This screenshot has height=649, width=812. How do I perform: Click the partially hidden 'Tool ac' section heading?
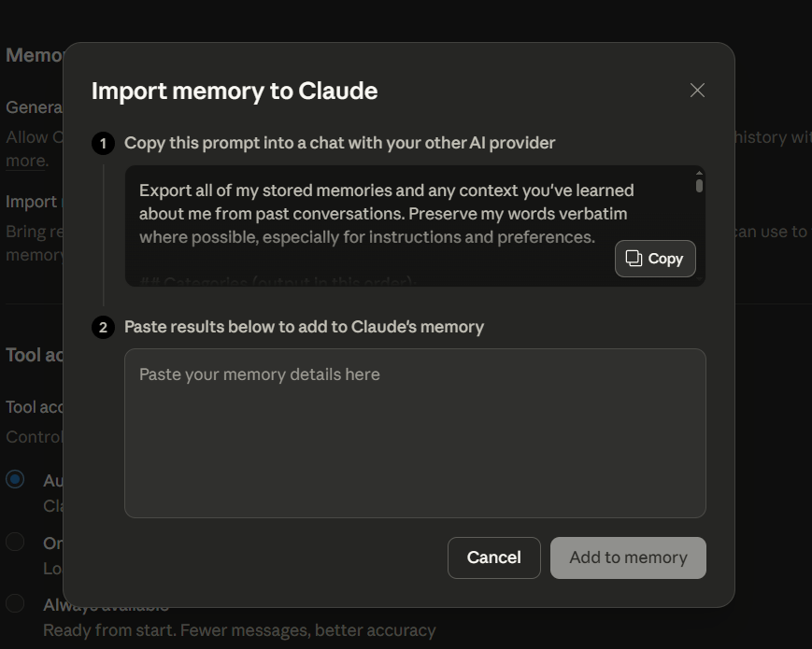(x=34, y=355)
